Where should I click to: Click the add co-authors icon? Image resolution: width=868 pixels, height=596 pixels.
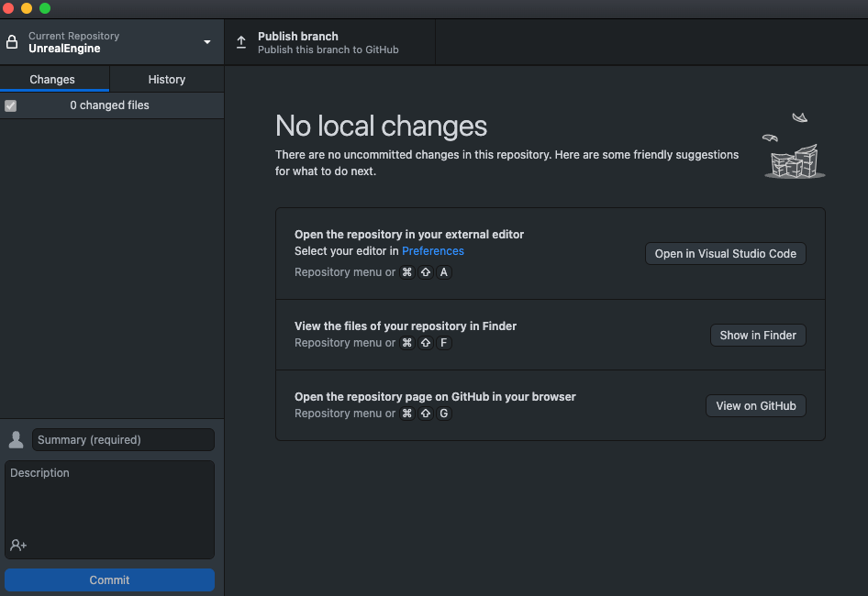[x=18, y=545]
